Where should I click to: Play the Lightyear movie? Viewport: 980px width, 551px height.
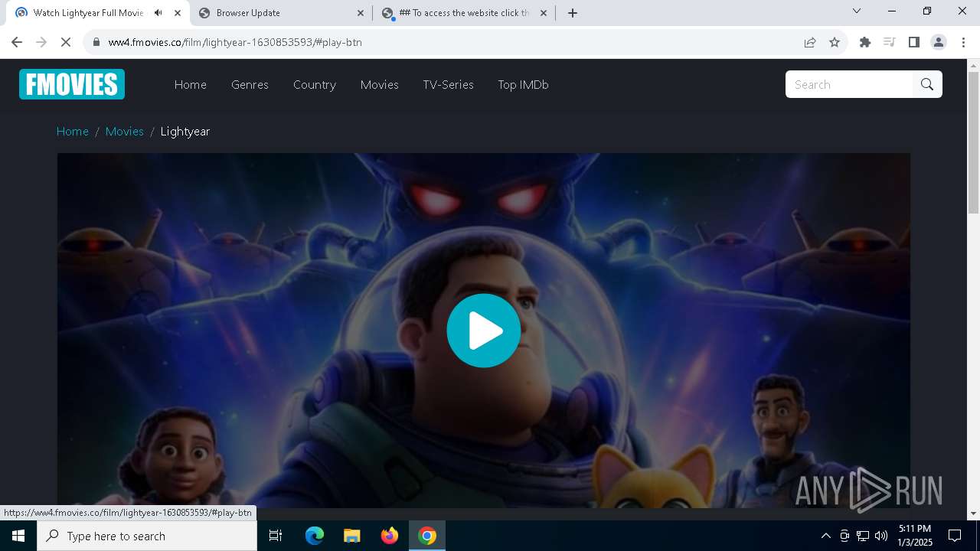[483, 331]
